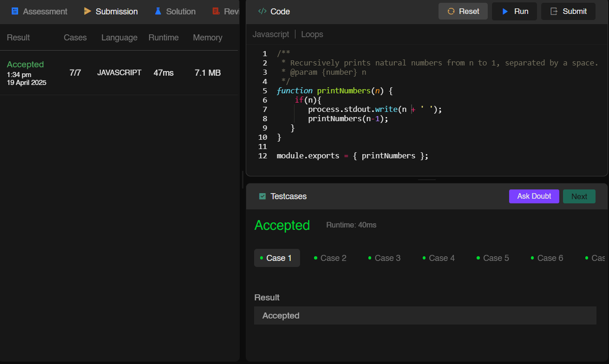Click the Memory column header

tap(208, 38)
